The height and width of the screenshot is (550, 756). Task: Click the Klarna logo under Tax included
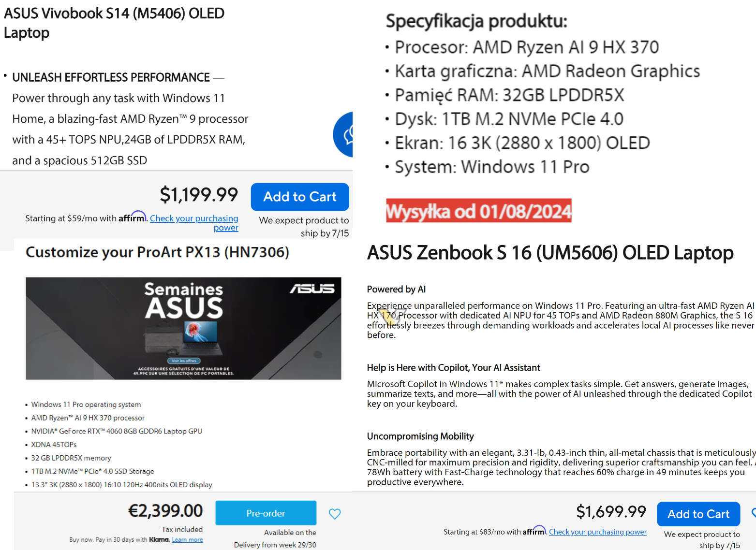(x=159, y=539)
